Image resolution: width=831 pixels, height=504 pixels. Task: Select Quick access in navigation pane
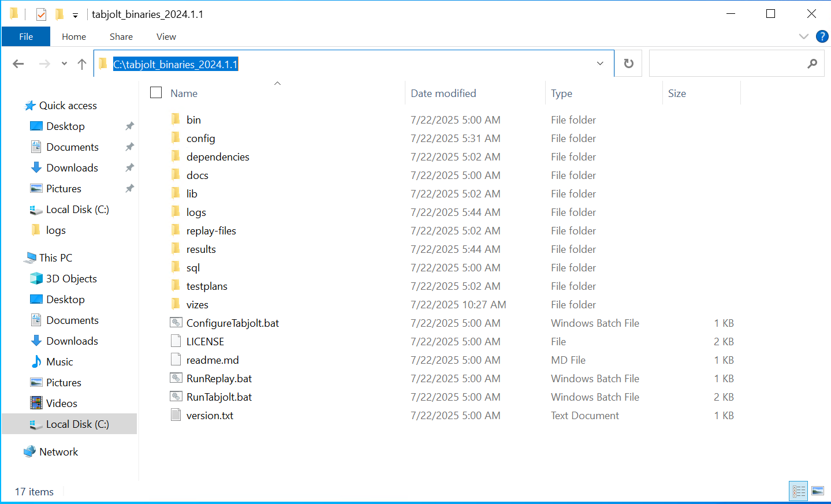pos(68,106)
